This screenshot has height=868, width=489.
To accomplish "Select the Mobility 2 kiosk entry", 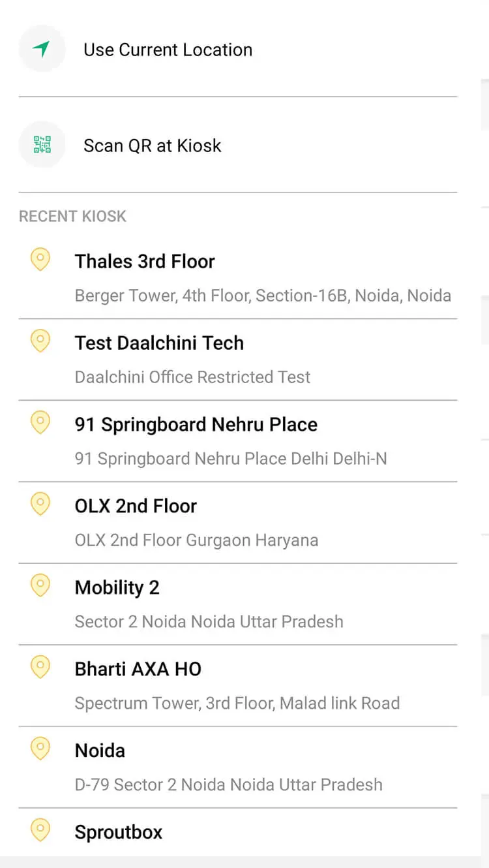I will (x=117, y=588).
